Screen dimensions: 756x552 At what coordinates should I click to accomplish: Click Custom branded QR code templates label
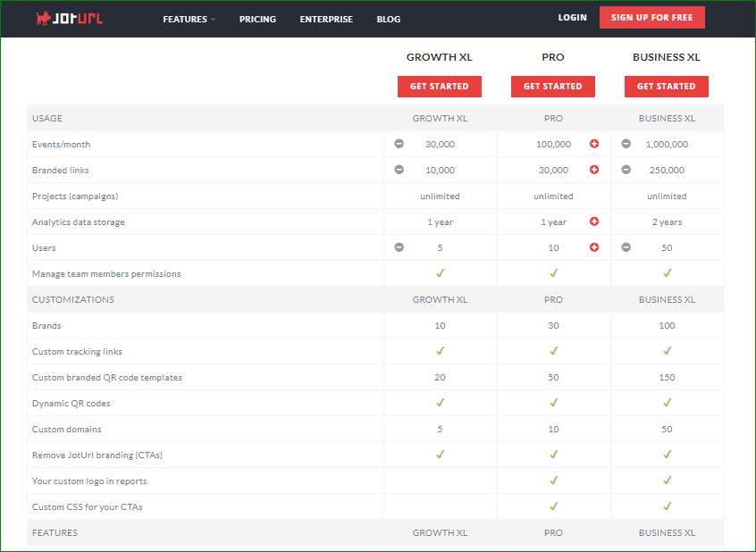107,378
